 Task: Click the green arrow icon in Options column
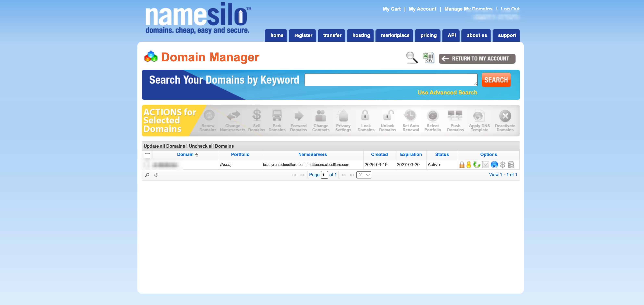click(477, 165)
